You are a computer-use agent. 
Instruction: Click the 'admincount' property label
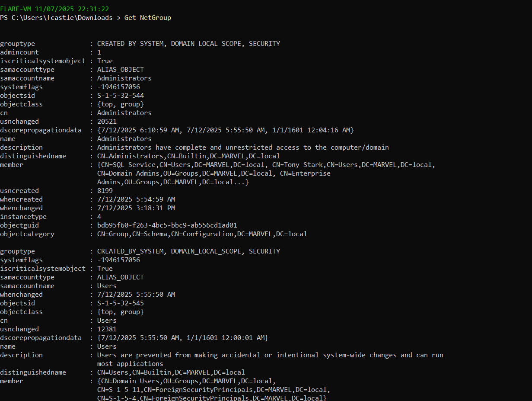[x=19, y=52]
